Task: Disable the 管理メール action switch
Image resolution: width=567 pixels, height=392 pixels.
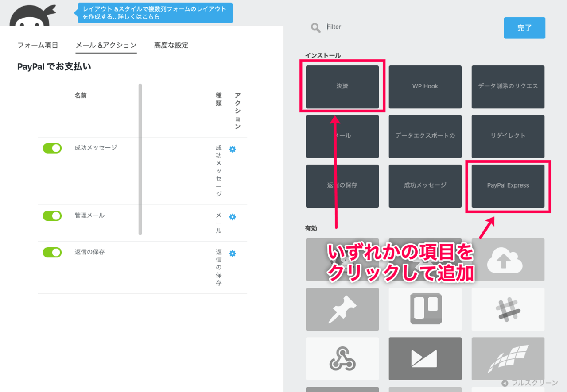Action: pyautogui.click(x=52, y=216)
